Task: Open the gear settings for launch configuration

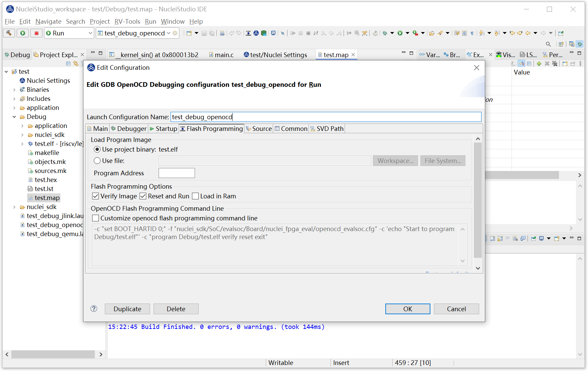Action: pyautogui.click(x=175, y=33)
